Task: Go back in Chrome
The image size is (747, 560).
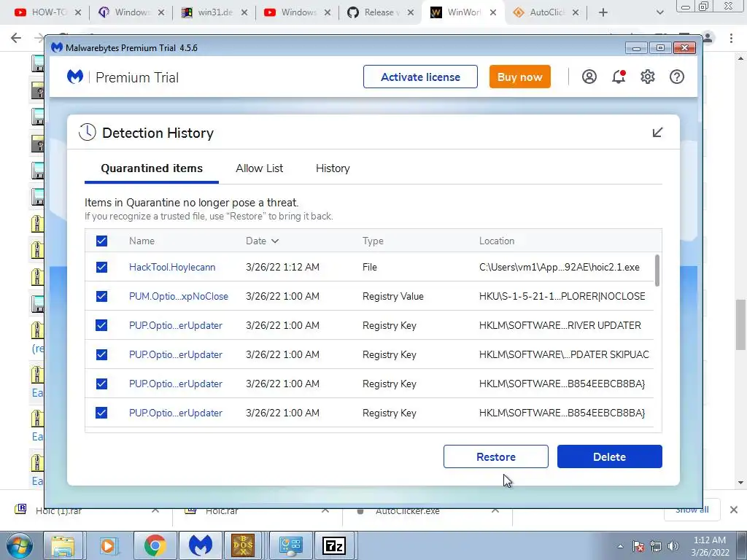Action: (x=16, y=38)
